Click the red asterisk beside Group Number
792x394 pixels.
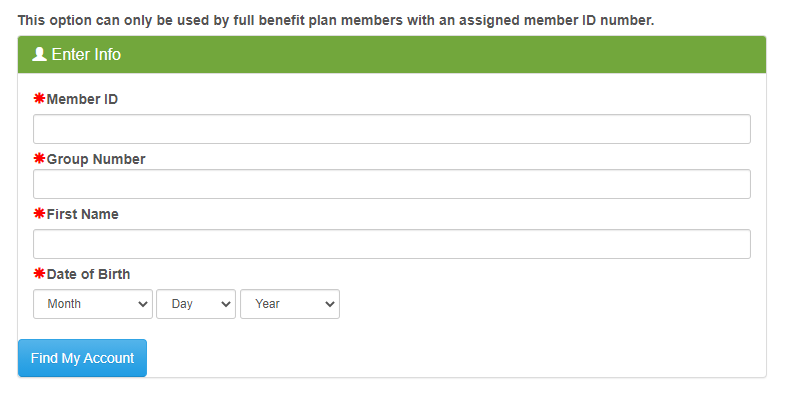39,159
